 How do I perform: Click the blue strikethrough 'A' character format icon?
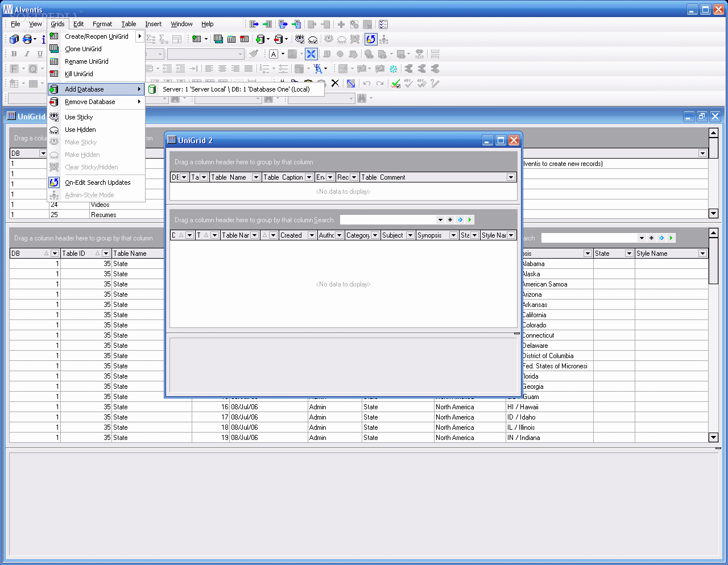tap(318, 69)
